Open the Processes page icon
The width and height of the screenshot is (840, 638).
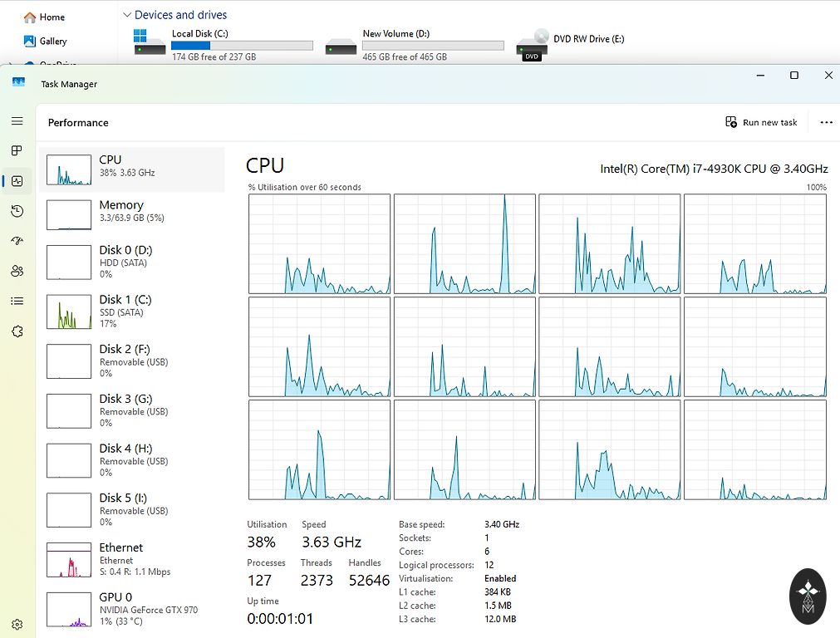pyautogui.click(x=17, y=151)
